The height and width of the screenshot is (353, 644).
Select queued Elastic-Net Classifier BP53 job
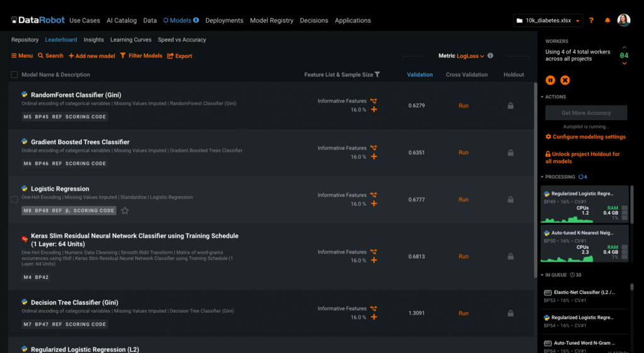tap(584, 296)
